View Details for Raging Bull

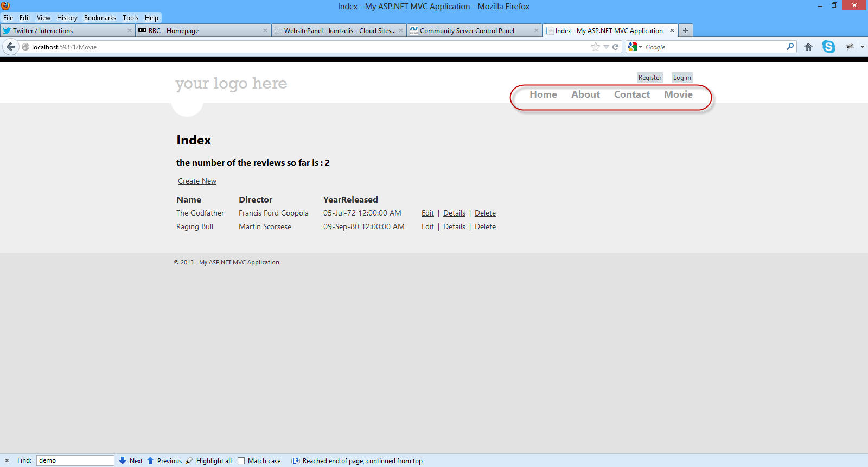click(x=454, y=226)
